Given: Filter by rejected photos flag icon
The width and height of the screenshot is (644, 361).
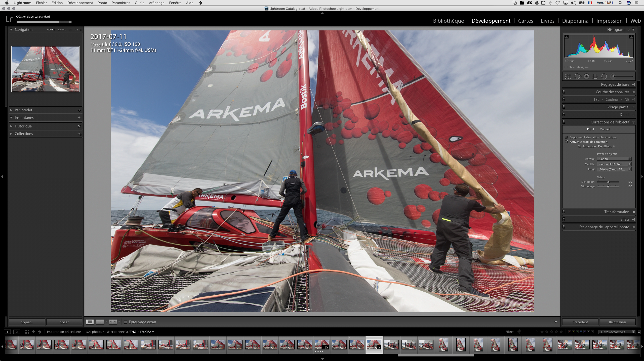Looking at the screenshot, I should [x=529, y=332].
